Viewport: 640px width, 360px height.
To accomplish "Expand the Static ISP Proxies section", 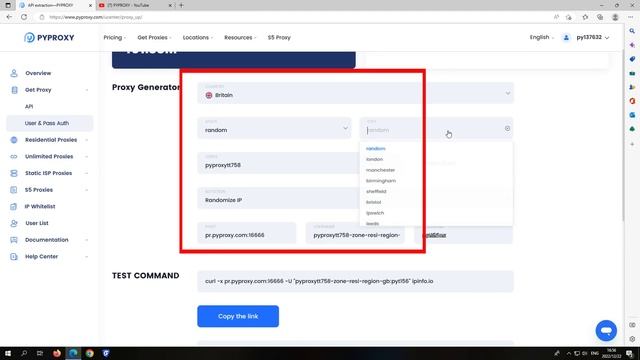I will click(87, 173).
